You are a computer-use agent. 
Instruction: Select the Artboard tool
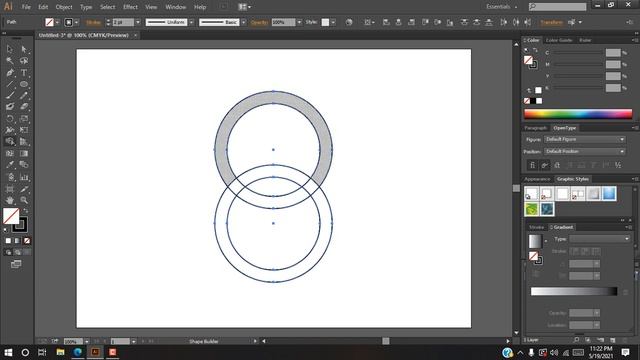click(x=10, y=189)
